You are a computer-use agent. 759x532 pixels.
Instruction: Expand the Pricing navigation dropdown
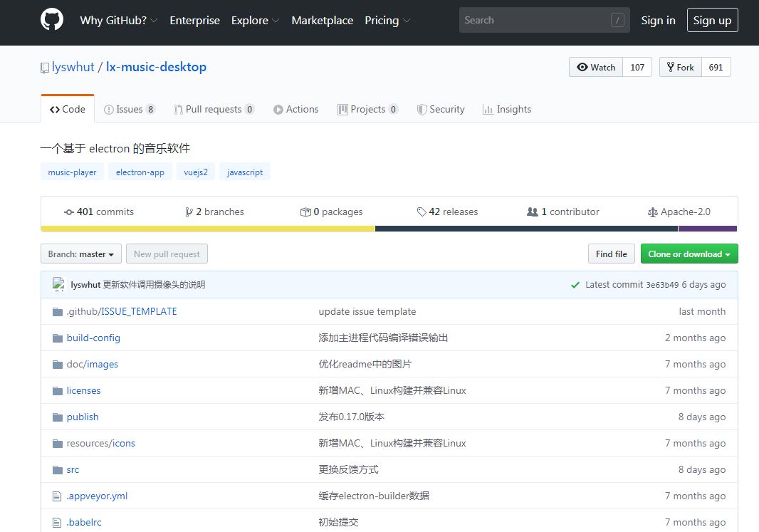tap(387, 21)
